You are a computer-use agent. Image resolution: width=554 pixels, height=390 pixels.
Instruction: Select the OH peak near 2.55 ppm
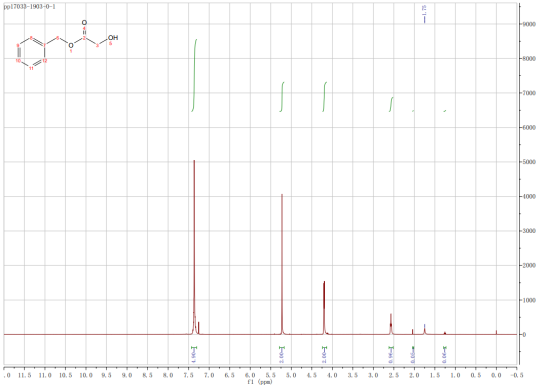point(391,324)
